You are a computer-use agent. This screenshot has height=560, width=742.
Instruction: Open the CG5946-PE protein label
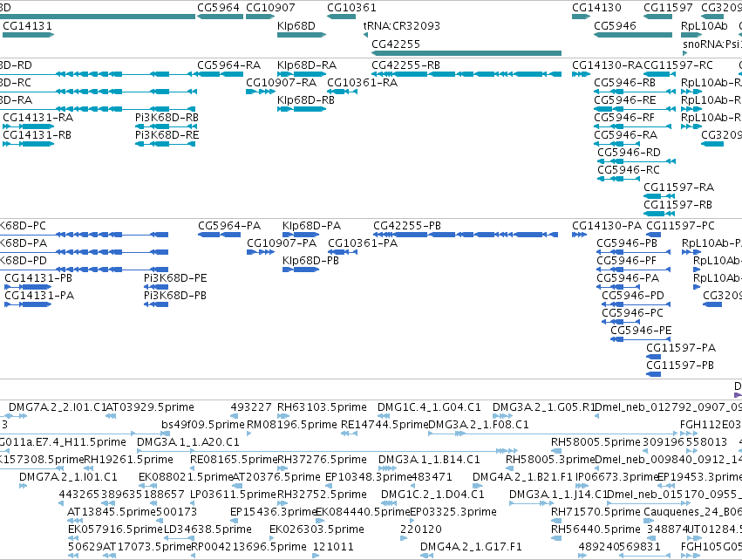641,331
